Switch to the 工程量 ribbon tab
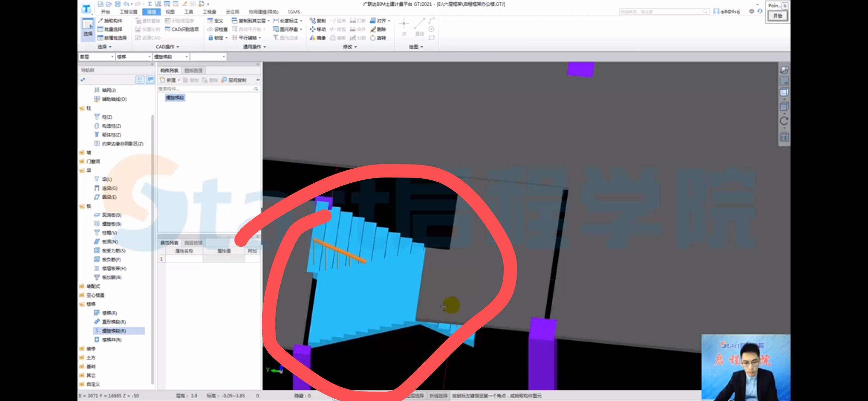868x401 pixels. 209,12
